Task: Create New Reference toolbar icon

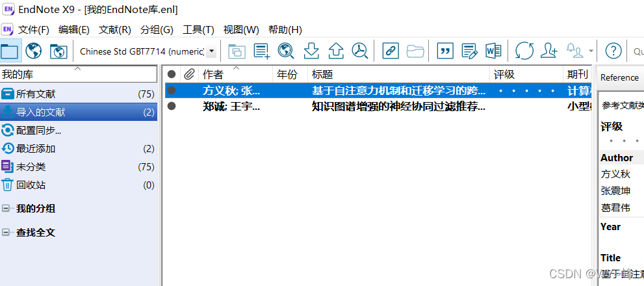Action: [262, 51]
